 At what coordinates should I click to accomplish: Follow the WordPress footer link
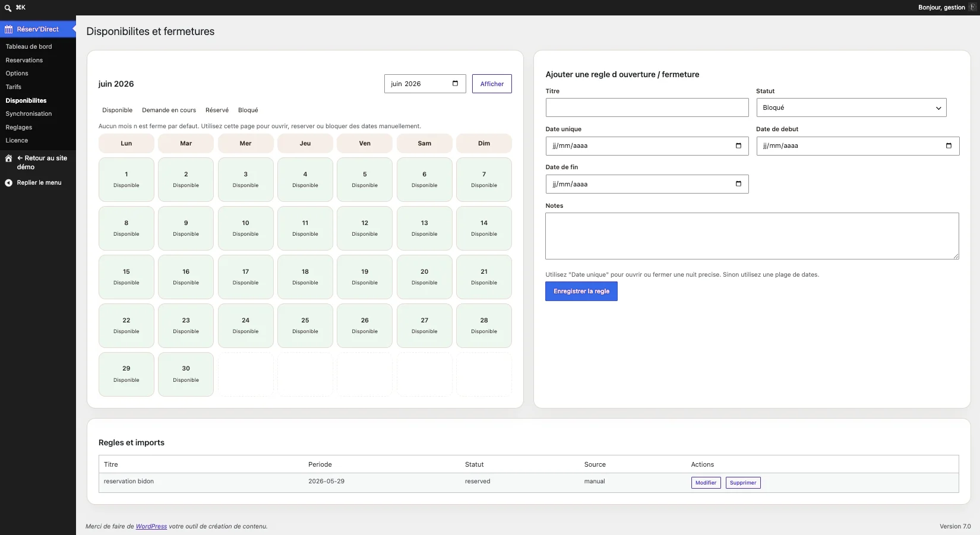coord(151,526)
